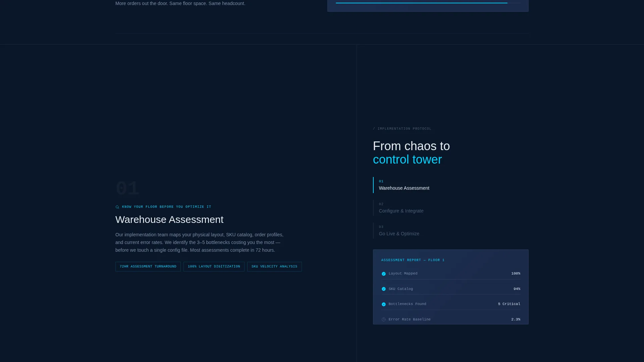Click the check icon beside Bottlenecks Found
The width and height of the screenshot is (644, 362).
pos(384,304)
